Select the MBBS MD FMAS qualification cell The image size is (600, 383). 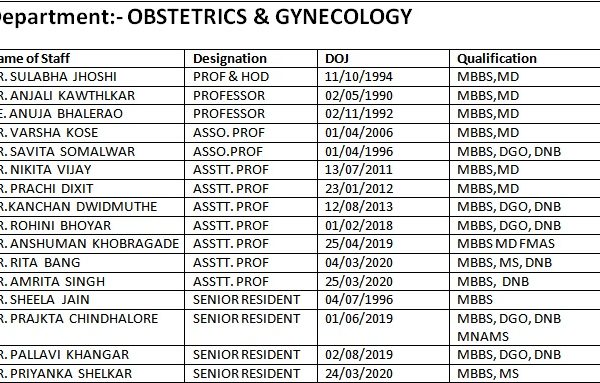point(525,244)
